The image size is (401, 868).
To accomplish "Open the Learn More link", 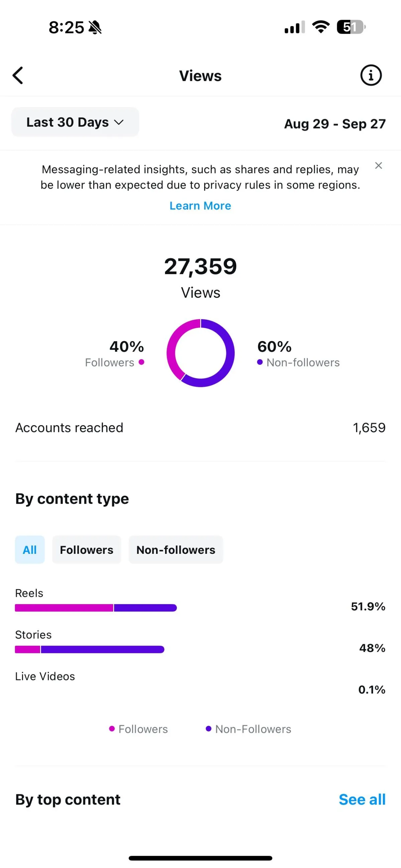I will [x=200, y=206].
